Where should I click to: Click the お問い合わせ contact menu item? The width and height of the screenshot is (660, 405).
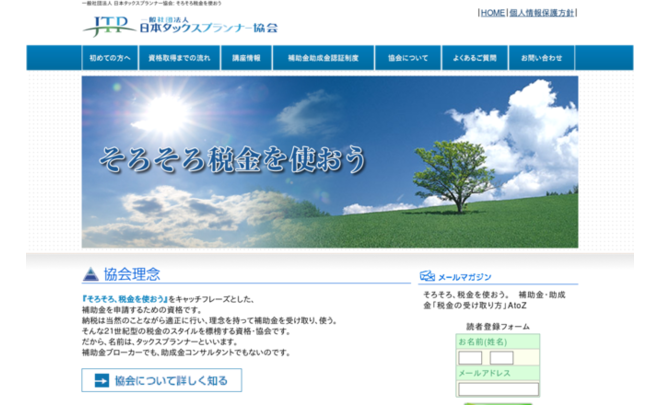coord(541,58)
